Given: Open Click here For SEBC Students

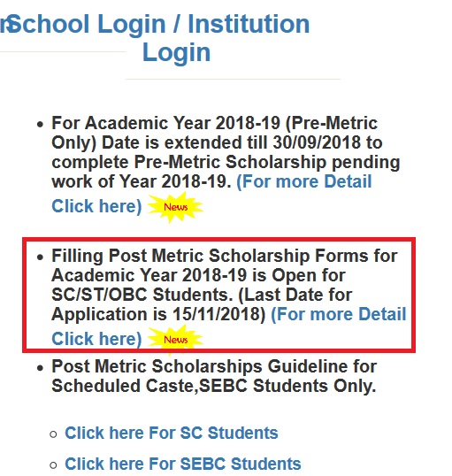Looking at the screenshot, I should coord(183,464).
